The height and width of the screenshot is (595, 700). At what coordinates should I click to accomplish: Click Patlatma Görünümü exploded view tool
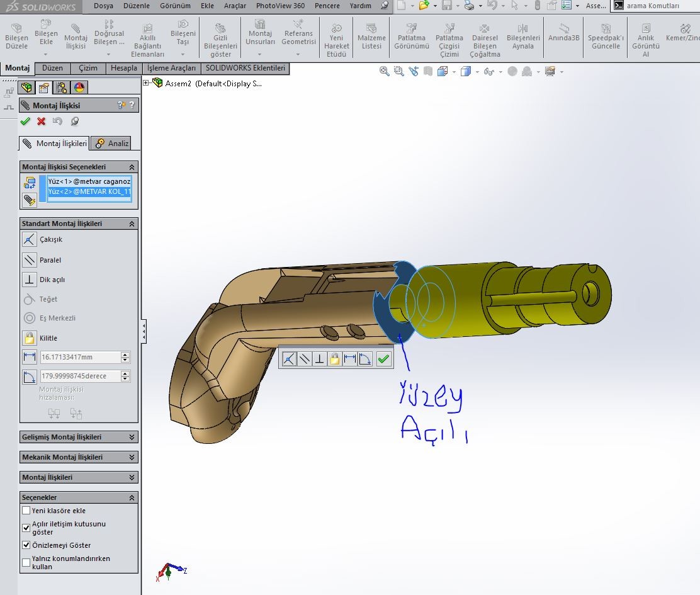411,37
